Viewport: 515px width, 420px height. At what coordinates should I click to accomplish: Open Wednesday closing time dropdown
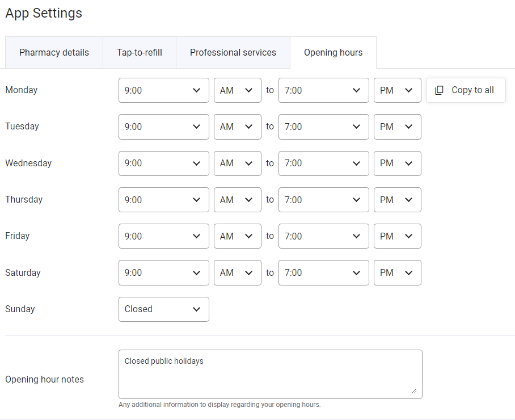tap(323, 163)
